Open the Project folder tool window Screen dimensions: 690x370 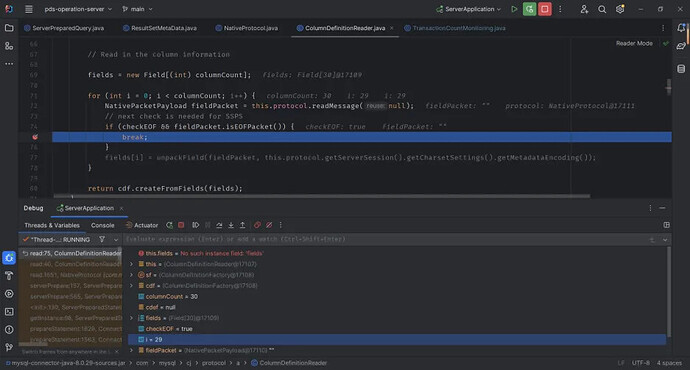pos(9,28)
